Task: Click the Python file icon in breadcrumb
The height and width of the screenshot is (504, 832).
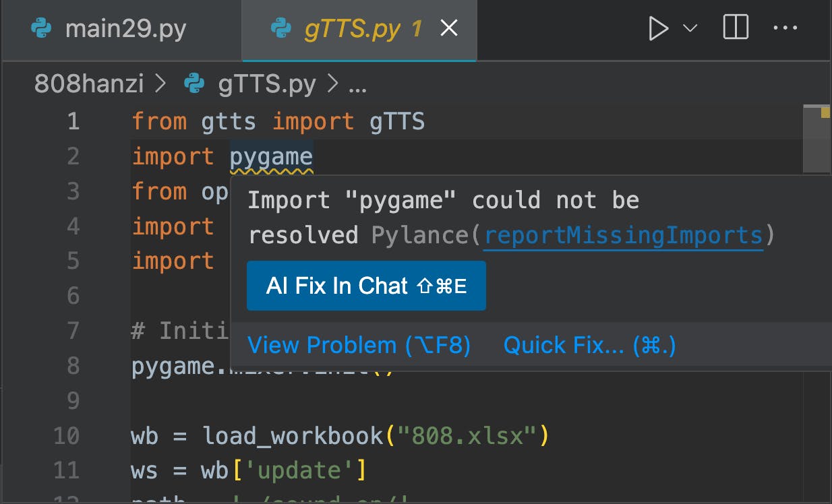Action: [194, 84]
